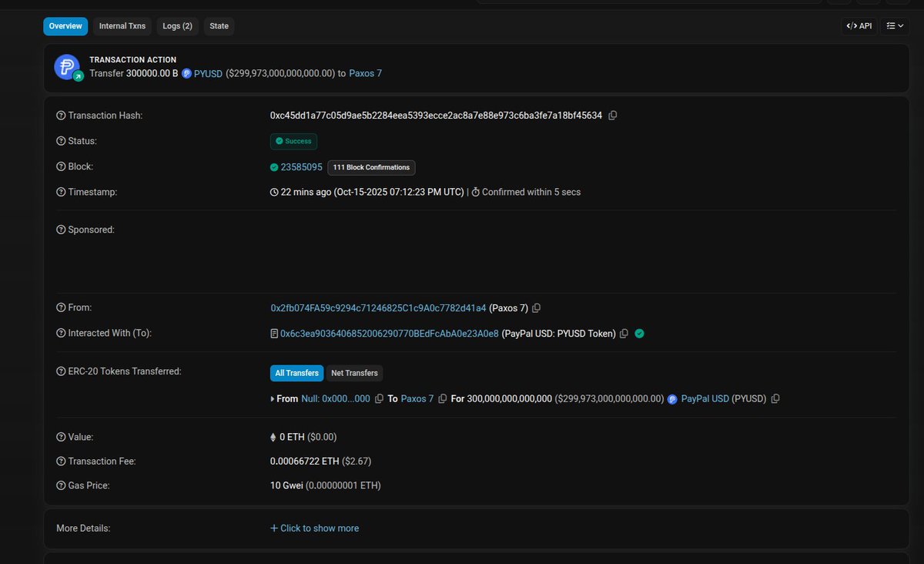Screen dimensions: 924x564
Task: Copy the Paxos 7 recipient address in transfers
Action: point(442,399)
